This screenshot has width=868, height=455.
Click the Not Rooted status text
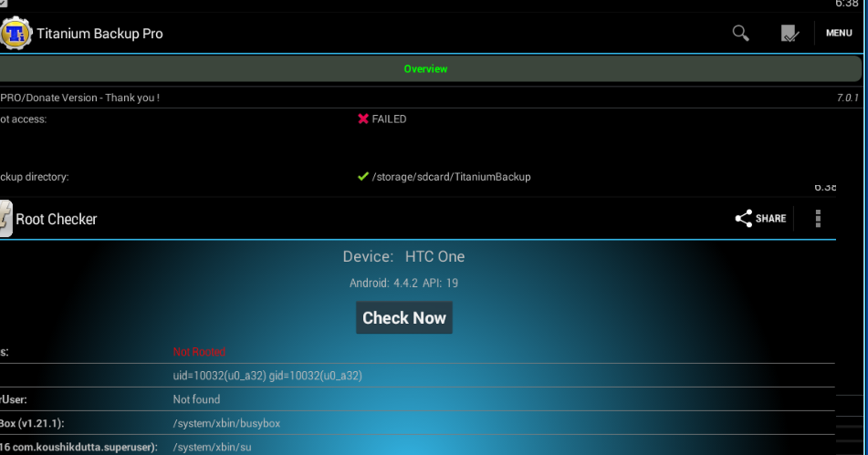(199, 352)
